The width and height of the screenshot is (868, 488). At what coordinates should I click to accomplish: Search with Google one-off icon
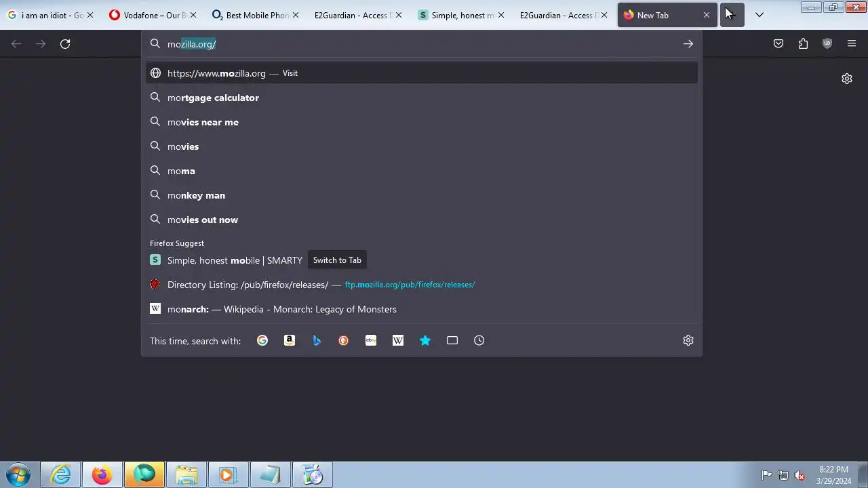tap(262, 340)
